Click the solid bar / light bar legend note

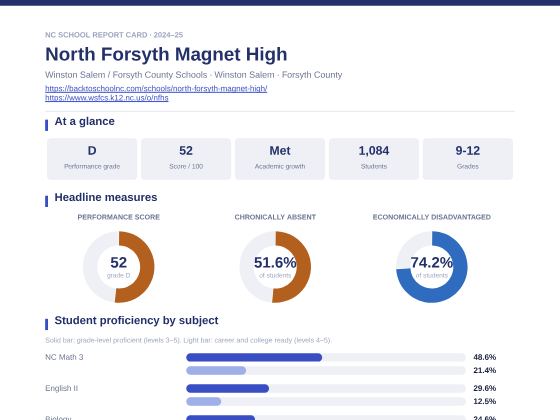[188, 340]
